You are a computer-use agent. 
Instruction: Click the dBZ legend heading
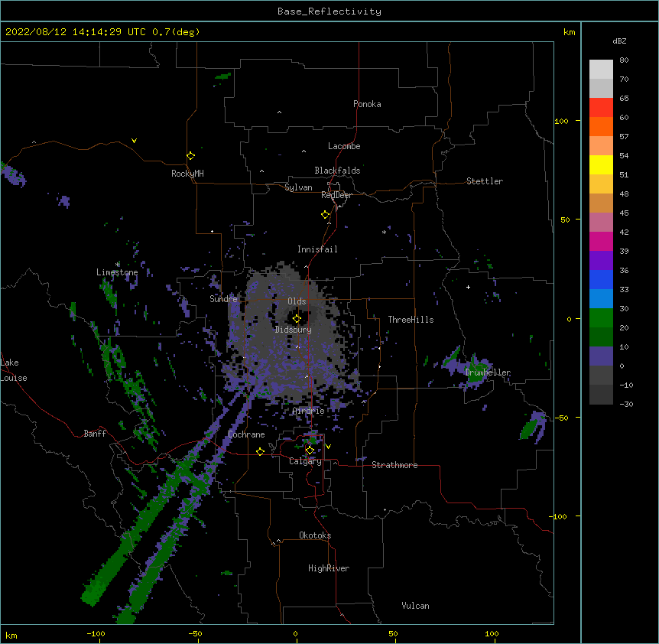[x=619, y=41]
